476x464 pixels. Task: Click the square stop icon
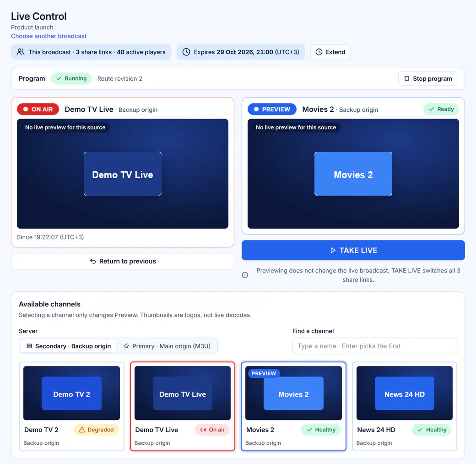[x=407, y=79]
